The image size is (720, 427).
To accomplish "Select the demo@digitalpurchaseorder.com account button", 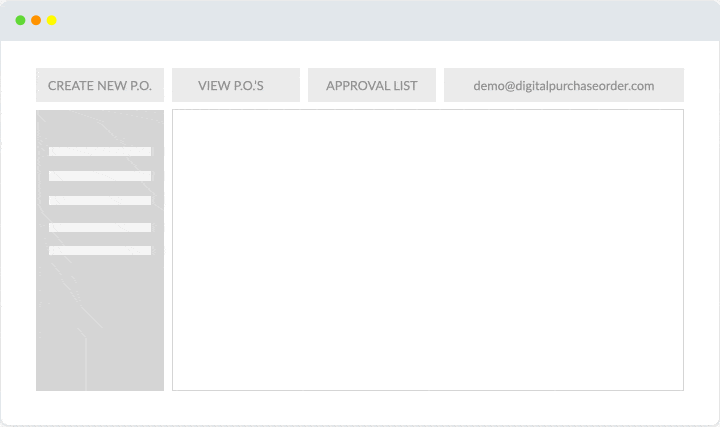I will click(564, 85).
